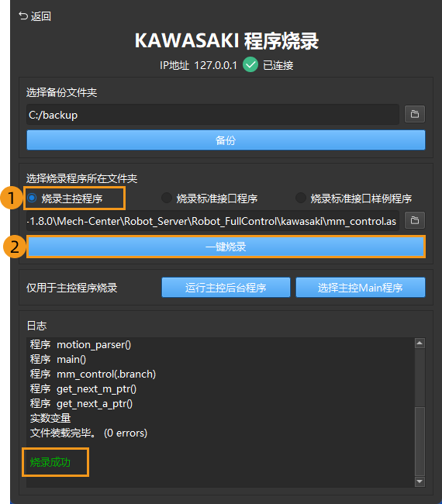
Task: Browse for backup folder via folder icon
Action: tap(415, 114)
